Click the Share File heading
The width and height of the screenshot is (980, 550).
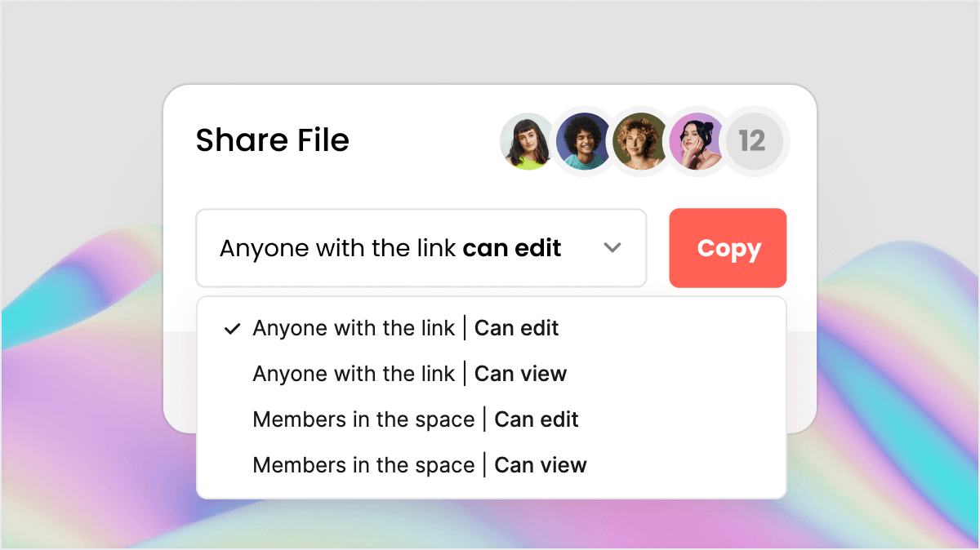click(272, 140)
